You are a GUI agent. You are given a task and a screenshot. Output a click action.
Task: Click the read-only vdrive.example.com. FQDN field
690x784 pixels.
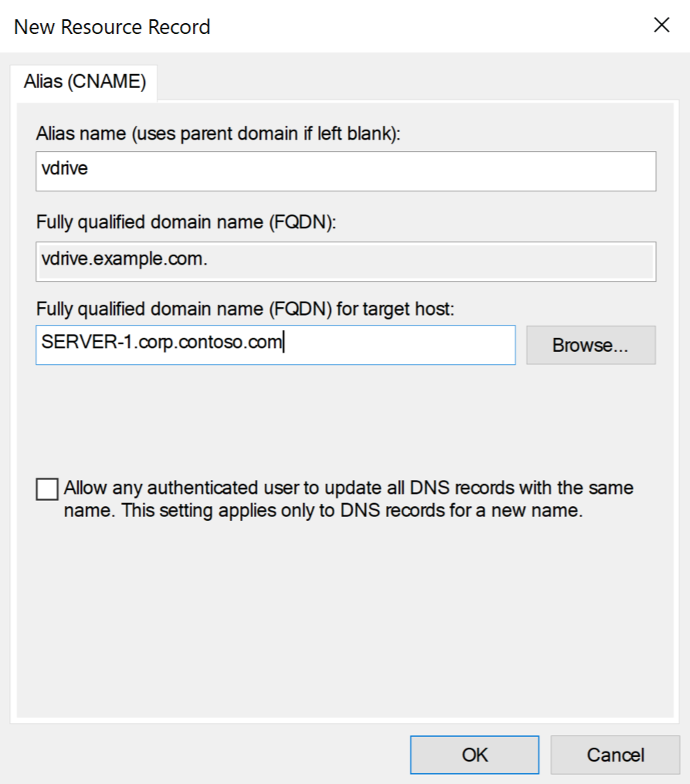346,261
